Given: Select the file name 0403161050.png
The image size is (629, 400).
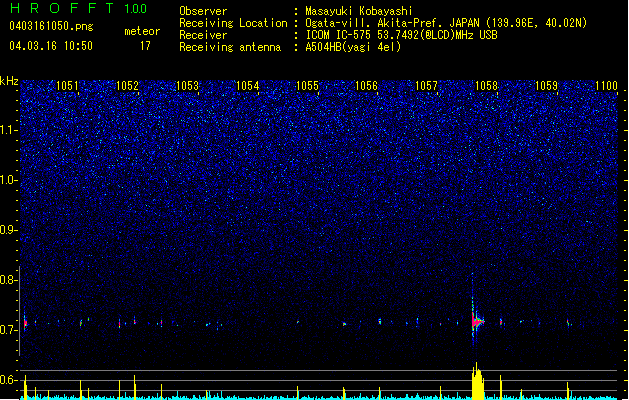Looking at the screenshot, I should (51, 26).
